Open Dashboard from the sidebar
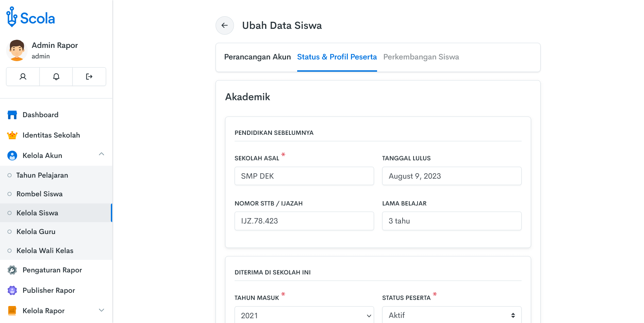Image resolution: width=644 pixels, height=323 pixels. pos(40,115)
